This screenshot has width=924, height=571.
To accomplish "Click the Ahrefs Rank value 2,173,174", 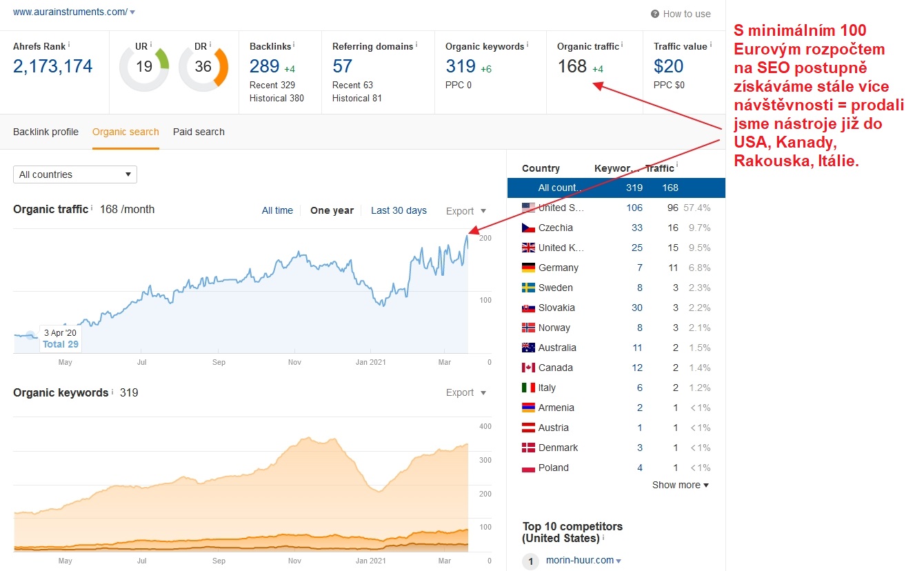I will point(52,66).
